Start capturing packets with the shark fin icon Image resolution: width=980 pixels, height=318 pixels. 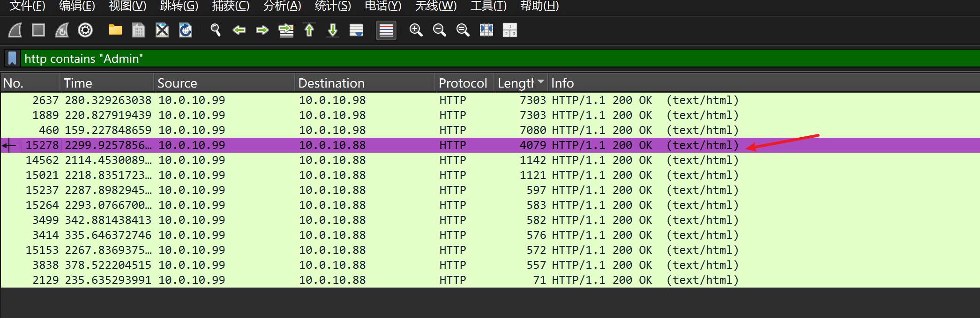15,30
